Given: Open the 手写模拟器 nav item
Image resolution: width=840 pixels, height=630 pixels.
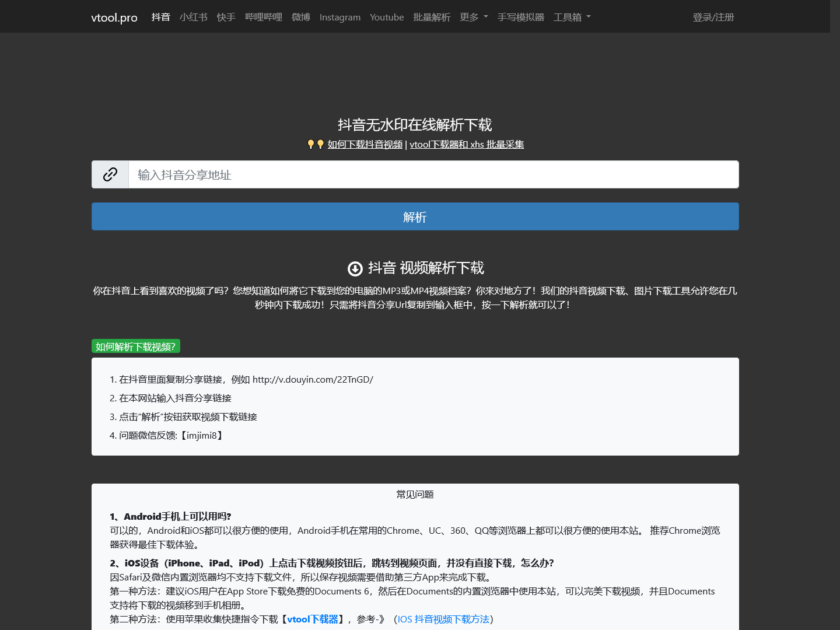Looking at the screenshot, I should click(x=521, y=17).
